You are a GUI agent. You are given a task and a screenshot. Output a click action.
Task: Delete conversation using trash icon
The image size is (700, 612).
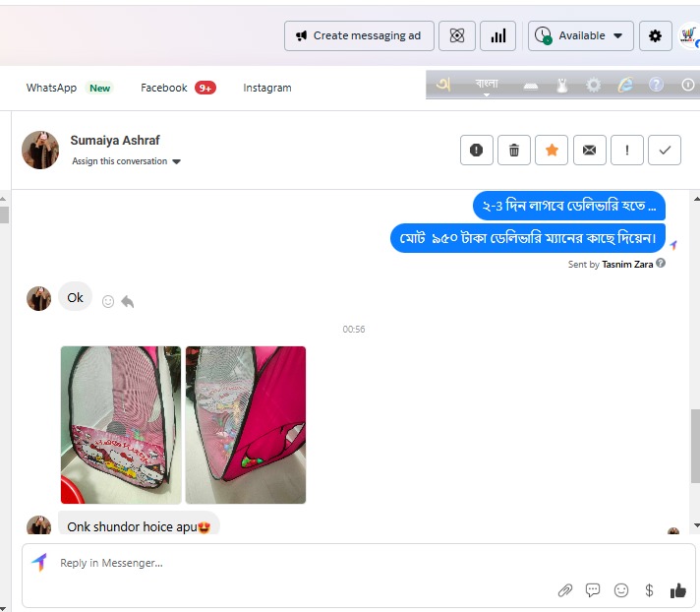coord(514,150)
